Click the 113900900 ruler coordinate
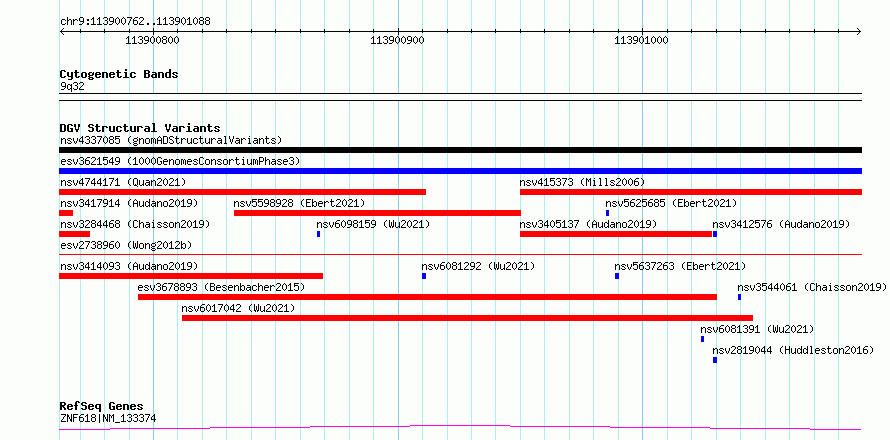 click(x=397, y=41)
